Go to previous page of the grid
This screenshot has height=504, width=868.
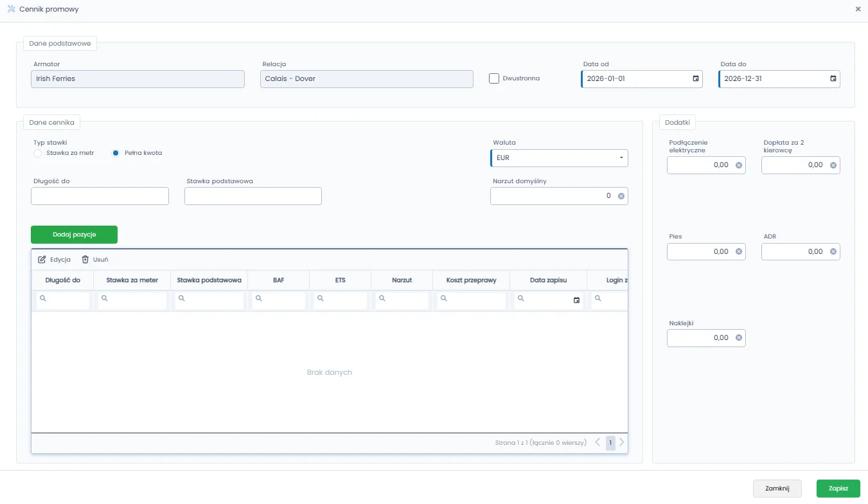tap(598, 442)
